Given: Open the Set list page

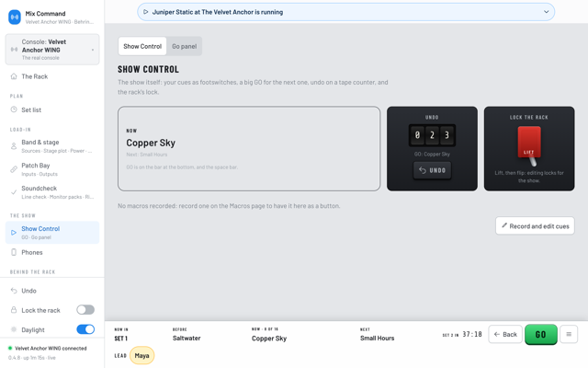Looking at the screenshot, I should point(52,110).
